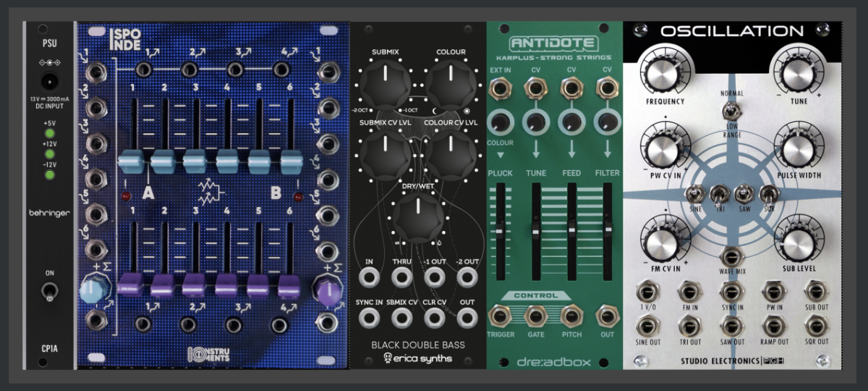Click the -2 OUT jack
This screenshot has height=391, width=868.
coord(467,277)
